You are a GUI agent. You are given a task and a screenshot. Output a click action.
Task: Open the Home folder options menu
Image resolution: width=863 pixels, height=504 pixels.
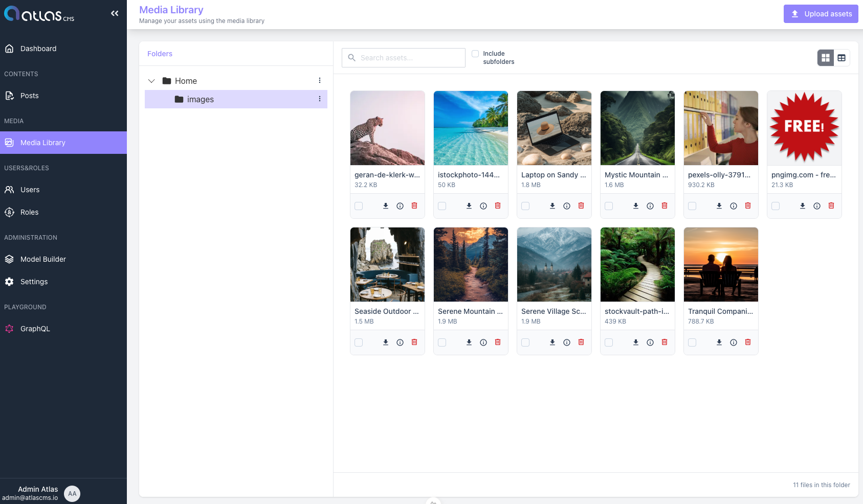(x=320, y=80)
